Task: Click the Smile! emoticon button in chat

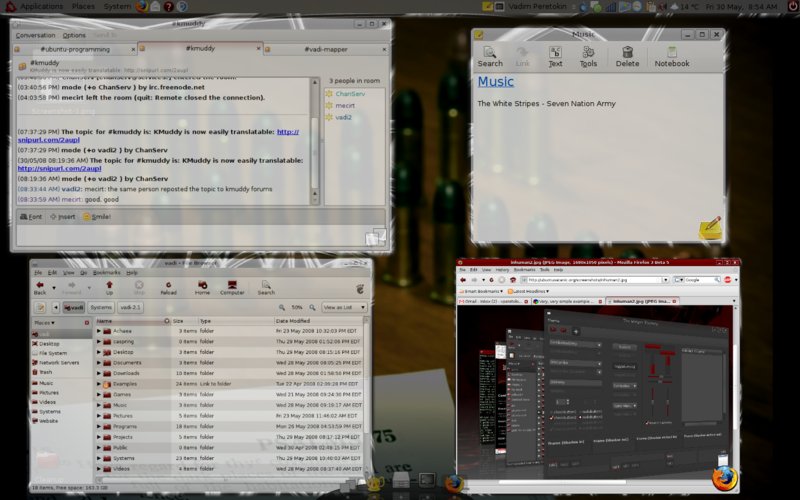Action: (x=97, y=216)
